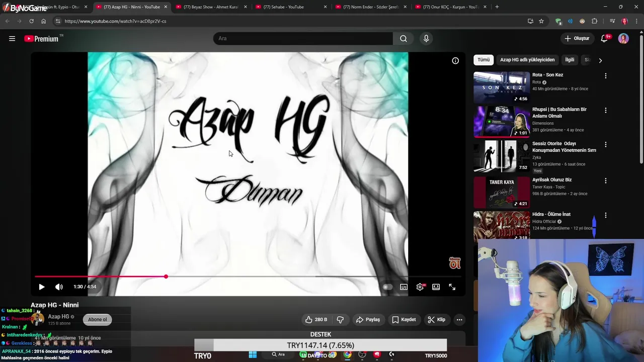This screenshot has height=362, width=644.
Task: Open player settings gear
Action: [420, 287]
